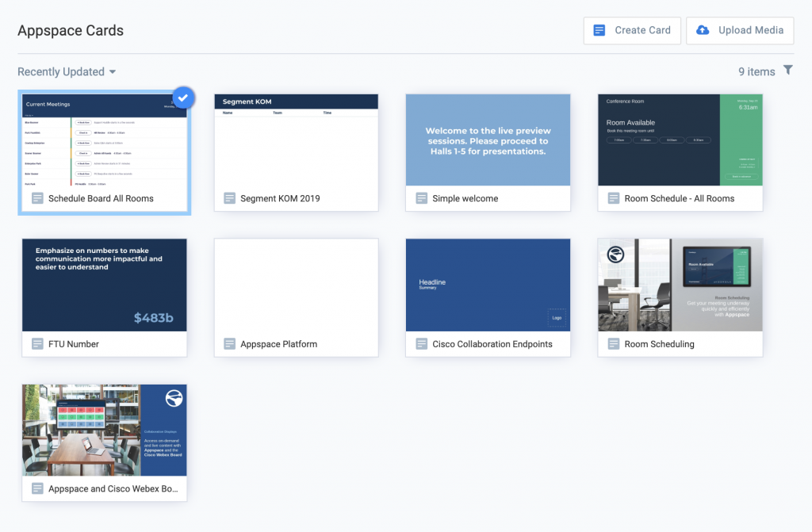Image resolution: width=812 pixels, height=532 pixels.
Task: Click the Room Schedule - All Rooms title
Action: [680, 198]
